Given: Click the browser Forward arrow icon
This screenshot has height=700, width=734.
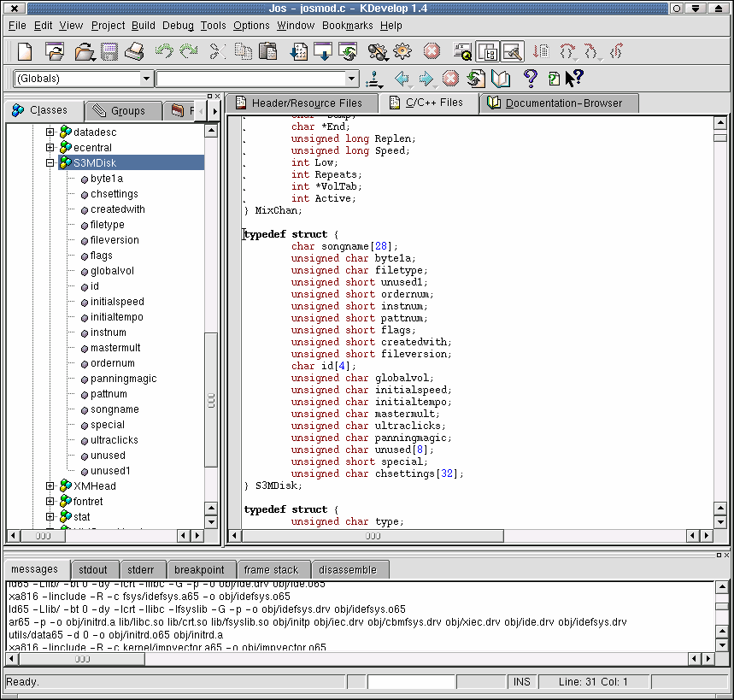Looking at the screenshot, I should click(426, 79).
